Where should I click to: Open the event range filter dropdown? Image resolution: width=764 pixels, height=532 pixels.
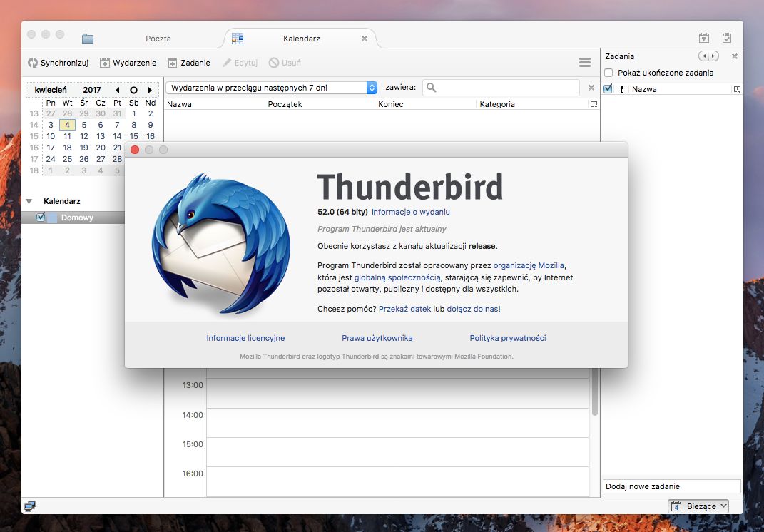pos(272,88)
